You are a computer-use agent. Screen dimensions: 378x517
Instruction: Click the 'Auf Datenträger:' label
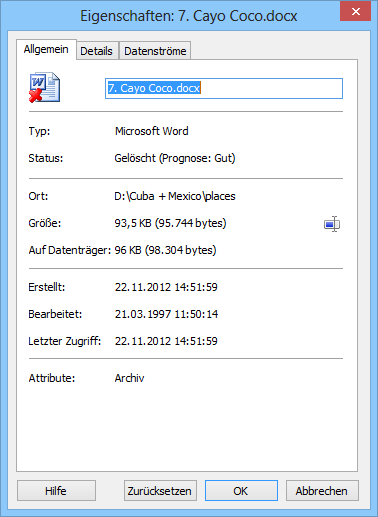click(70, 250)
